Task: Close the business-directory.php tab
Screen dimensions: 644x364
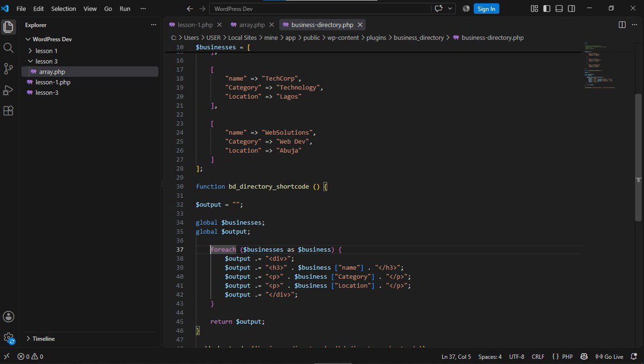Action: tap(360, 25)
